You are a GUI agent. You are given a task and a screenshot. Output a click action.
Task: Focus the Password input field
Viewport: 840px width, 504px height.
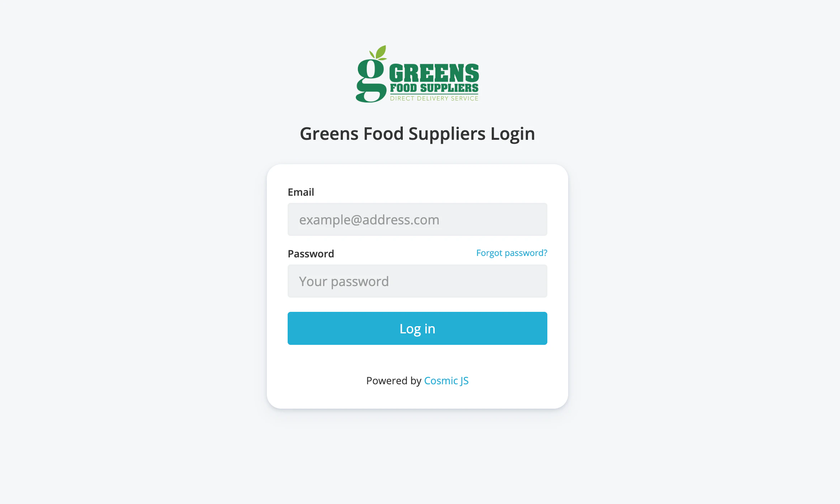tap(417, 281)
